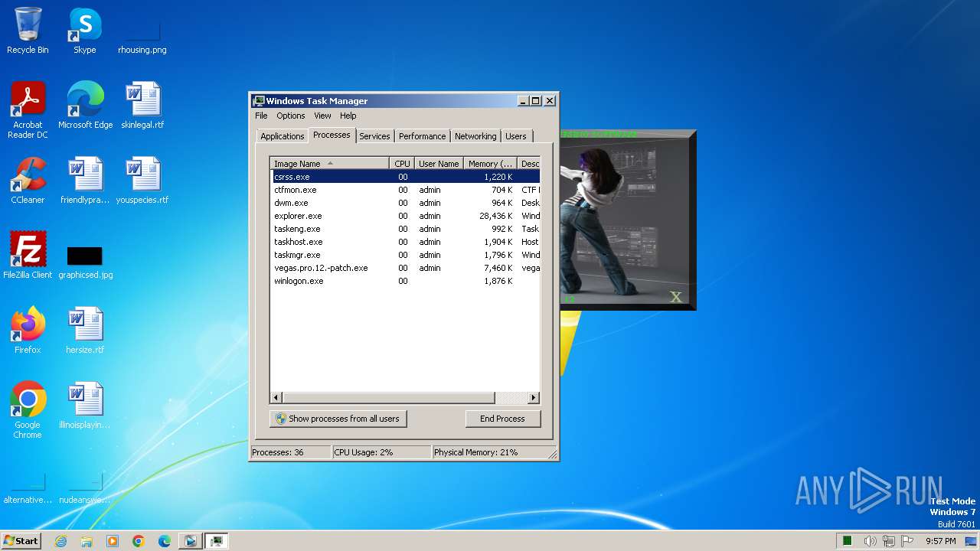980x551 pixels.
Task: Switch to the Users tab
Action: click(x=516, y=136)
